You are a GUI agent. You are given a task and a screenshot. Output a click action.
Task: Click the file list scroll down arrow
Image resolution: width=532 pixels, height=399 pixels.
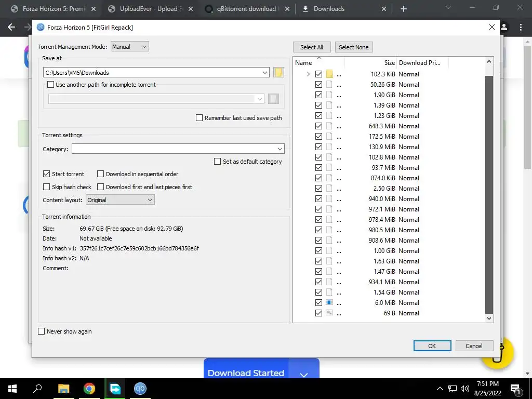tap(489, 318)
